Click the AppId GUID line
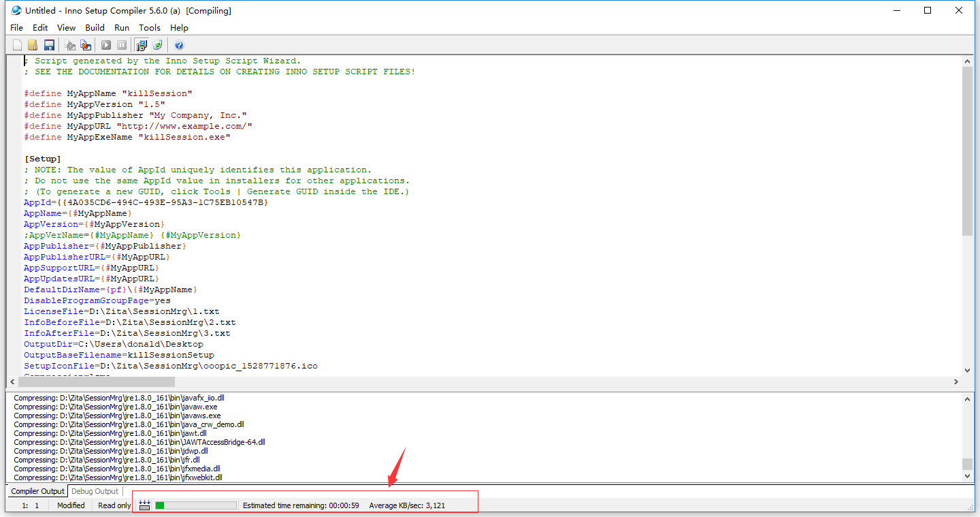Image resolution: width=980 pixels, height=517 pixels. (146, 202)
